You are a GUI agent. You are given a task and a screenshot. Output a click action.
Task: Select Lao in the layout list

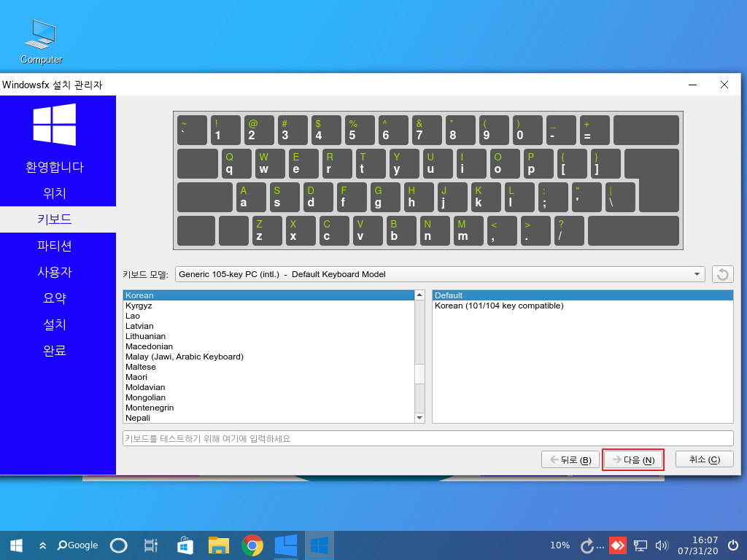[268, 316]
